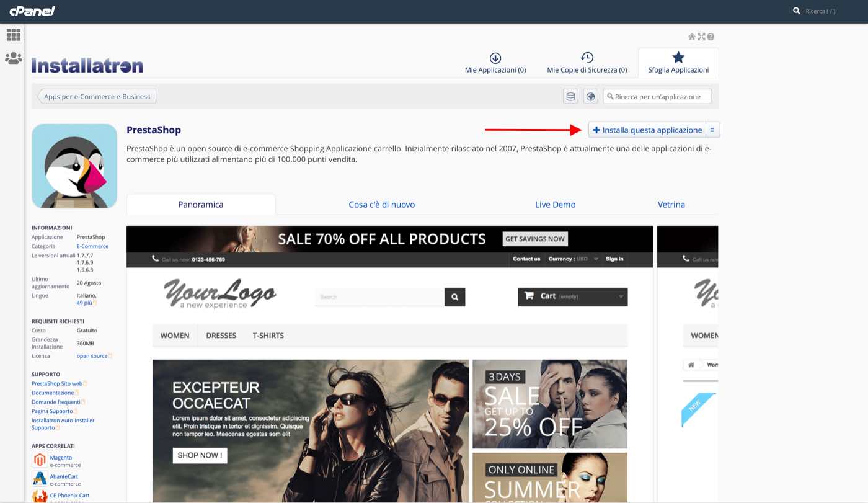This screenshot has width=868, height=503.
Task: Open the user management sidebar icon
Action: coord(13,58)
